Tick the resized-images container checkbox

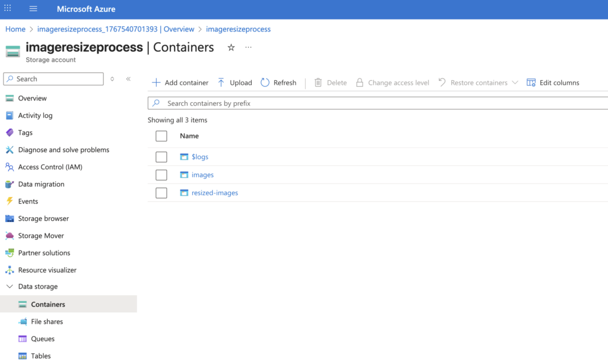[161, 192]
